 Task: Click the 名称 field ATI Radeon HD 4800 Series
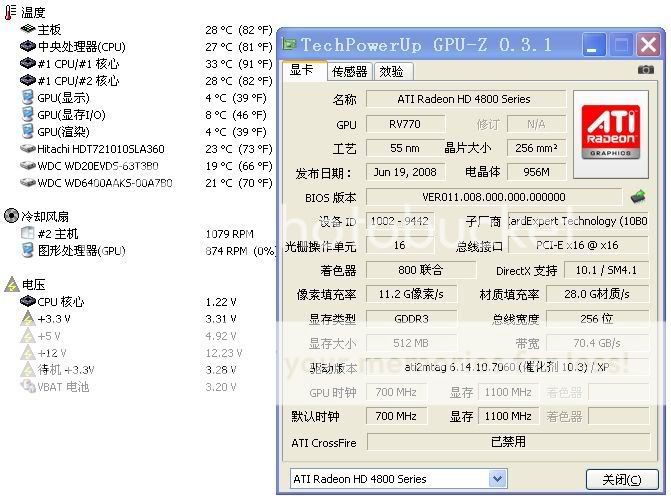pos(466,99)
